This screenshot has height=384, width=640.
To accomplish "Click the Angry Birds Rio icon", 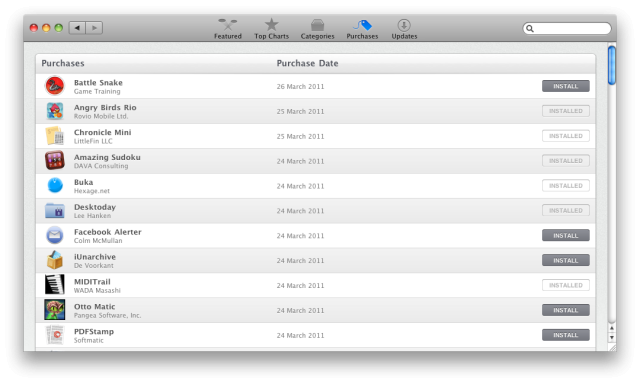I will (x=55, y=111).
